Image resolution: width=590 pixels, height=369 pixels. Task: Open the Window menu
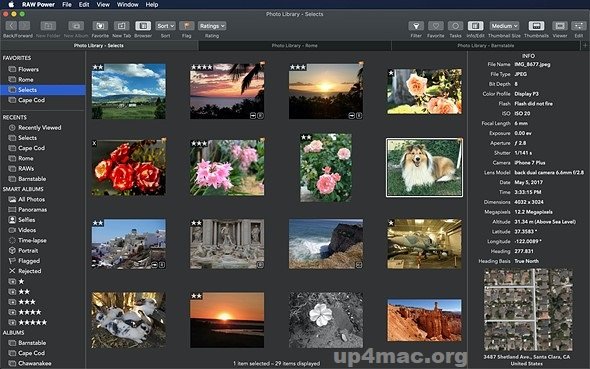128,5
